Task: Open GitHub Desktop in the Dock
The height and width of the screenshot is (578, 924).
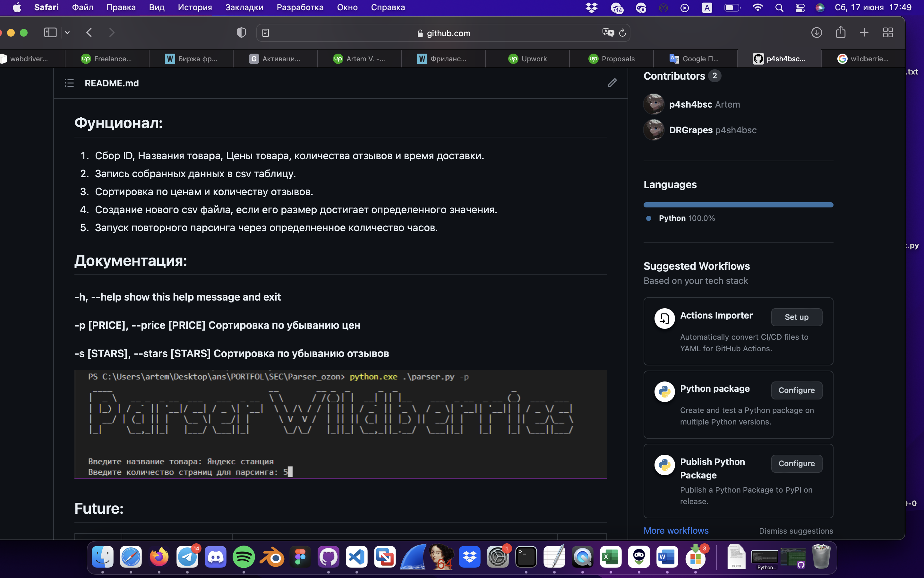Action: [x=328, y=556]
